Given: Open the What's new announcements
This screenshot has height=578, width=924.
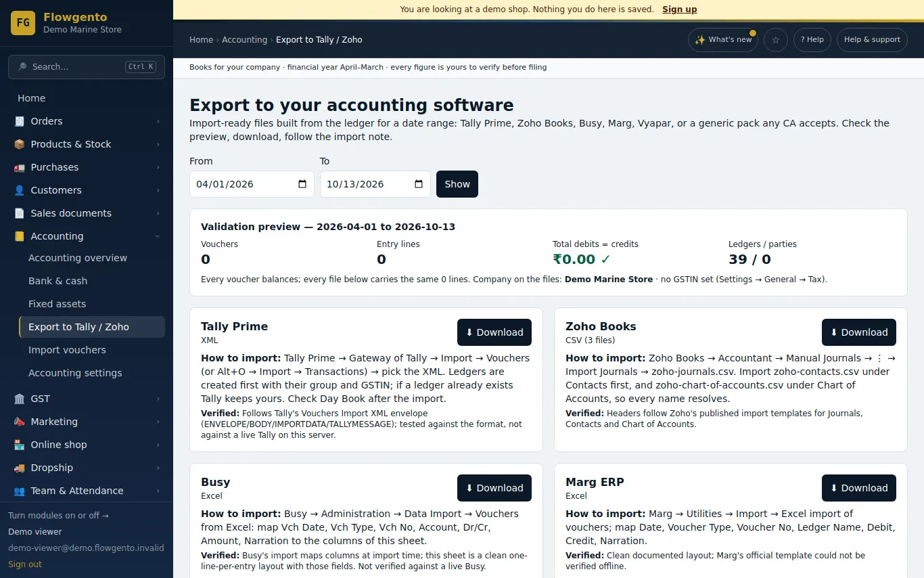Looking at the screenshot, I should point(723,40).
